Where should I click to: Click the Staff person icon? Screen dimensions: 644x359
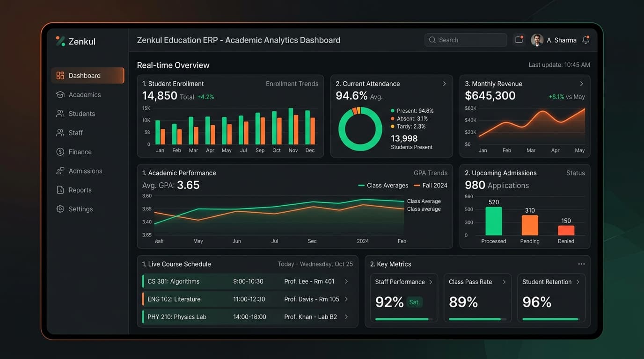click(60, 133)
